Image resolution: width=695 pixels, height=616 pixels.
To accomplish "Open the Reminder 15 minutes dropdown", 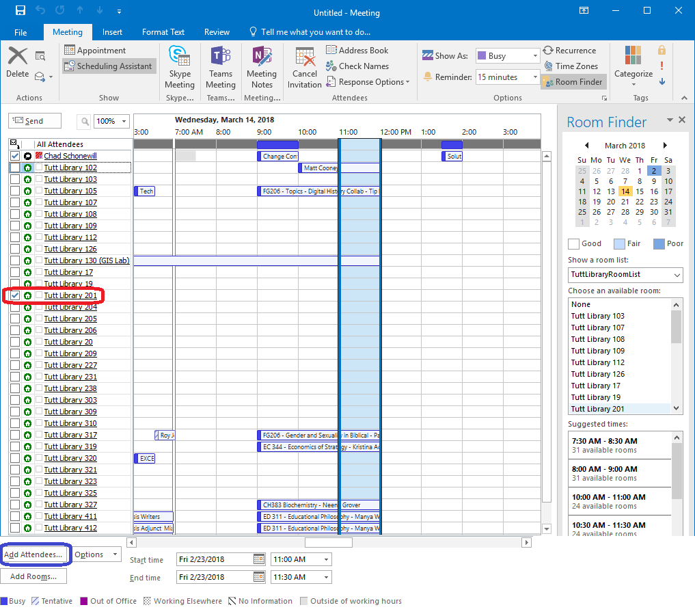I will click(x=535, y=77).
